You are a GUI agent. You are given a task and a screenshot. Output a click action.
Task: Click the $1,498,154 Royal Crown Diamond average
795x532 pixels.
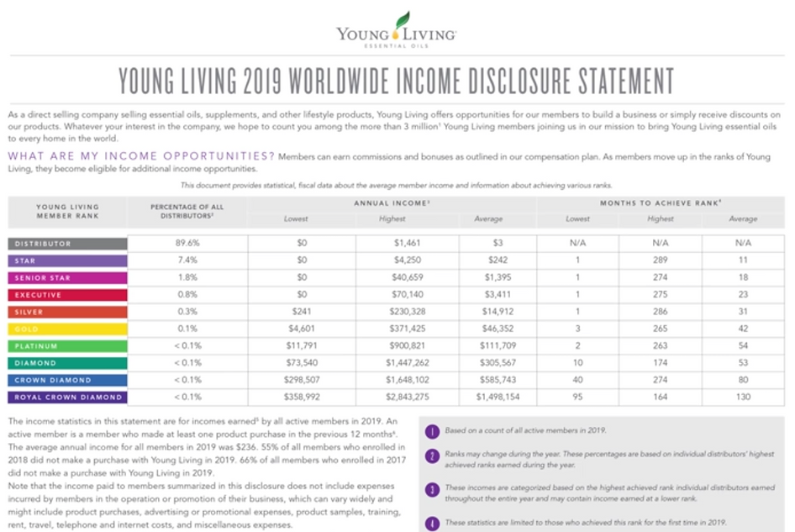(x=498, y=397)
